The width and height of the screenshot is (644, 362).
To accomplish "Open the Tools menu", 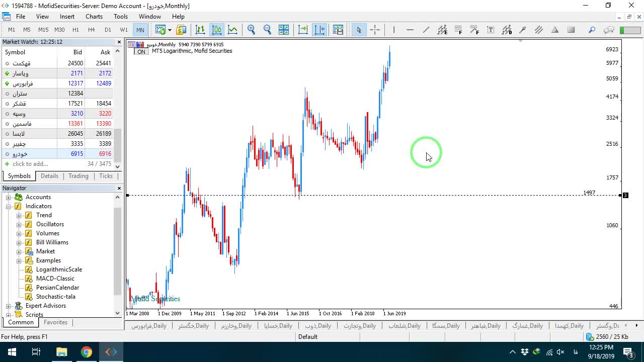I will (121, 17).
